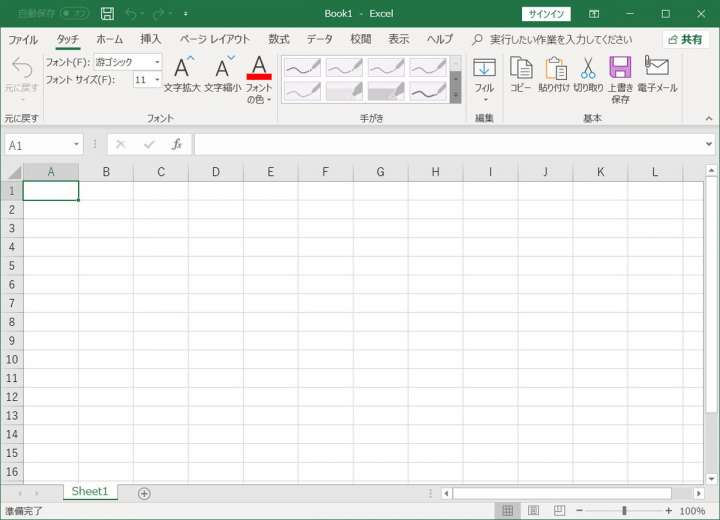Open the font name dropdown 游ゴシック
Screen dimensions: 720x520
click(x=157, y=62)
